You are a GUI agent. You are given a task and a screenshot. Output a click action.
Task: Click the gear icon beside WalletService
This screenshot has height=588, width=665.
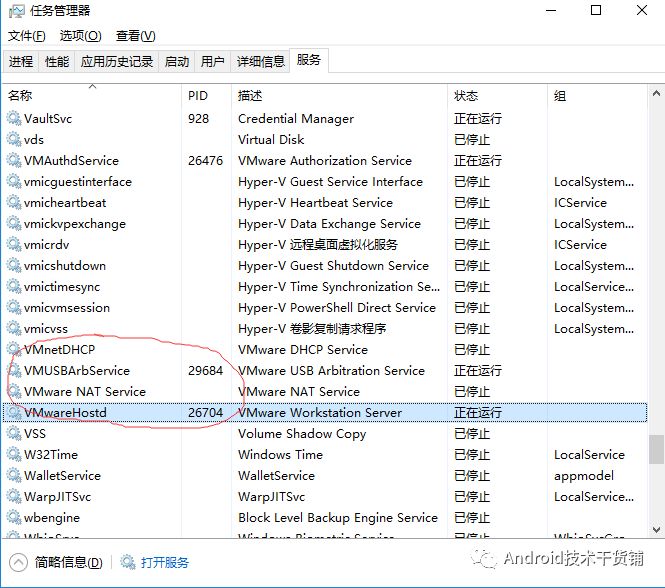[x=14, y=475]
